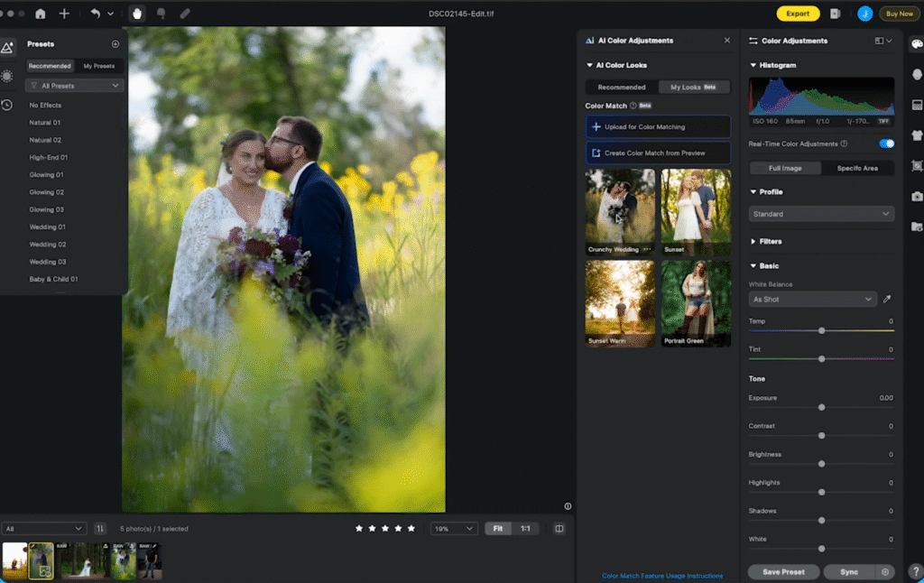This screenshot has height=583, width=924.
Task: Select the Recommended AI Color Looks tab
Action: pos(621,88)
